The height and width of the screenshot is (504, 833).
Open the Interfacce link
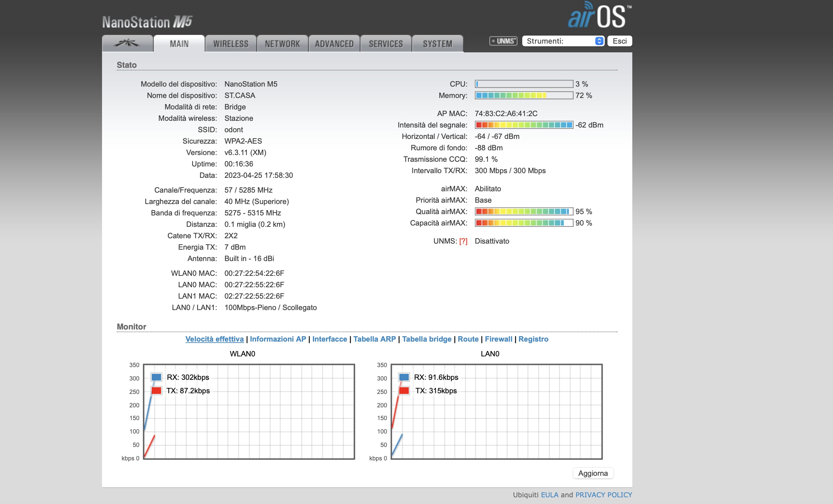[330, 339]
